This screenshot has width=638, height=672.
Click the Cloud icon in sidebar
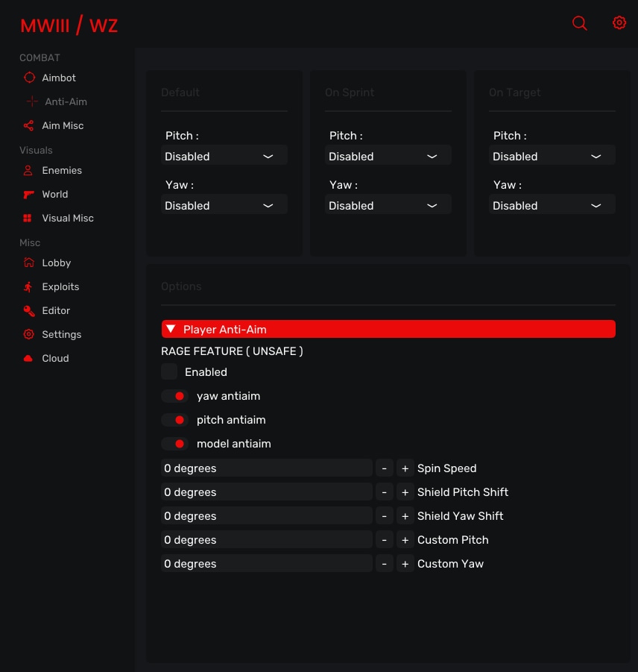pyautogui.click(x=28, y=358)
